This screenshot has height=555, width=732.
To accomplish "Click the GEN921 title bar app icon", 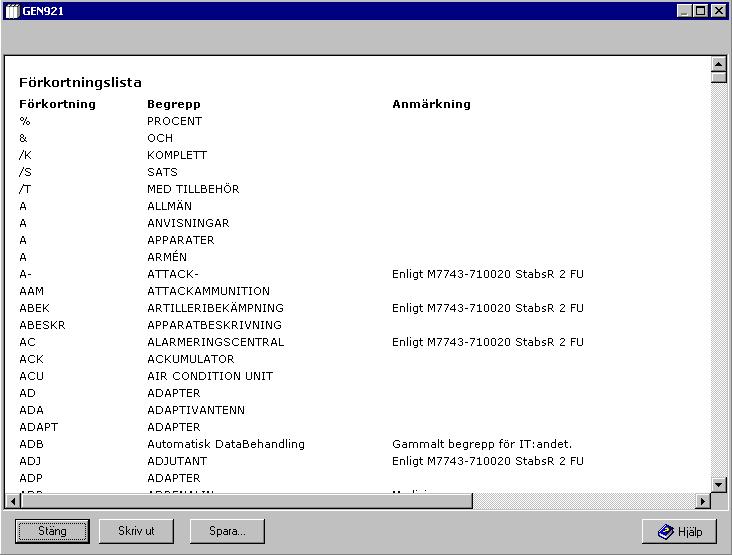I will point(12,11).
